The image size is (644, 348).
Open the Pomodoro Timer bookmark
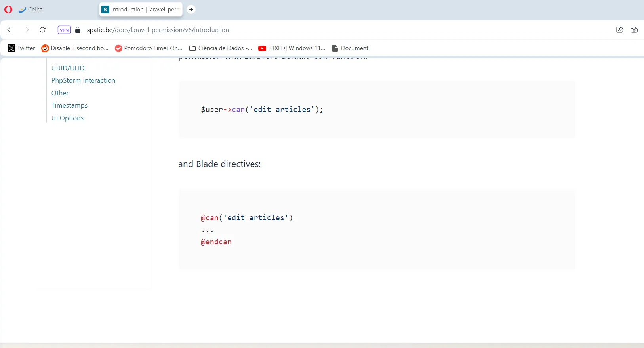(149, 48)
